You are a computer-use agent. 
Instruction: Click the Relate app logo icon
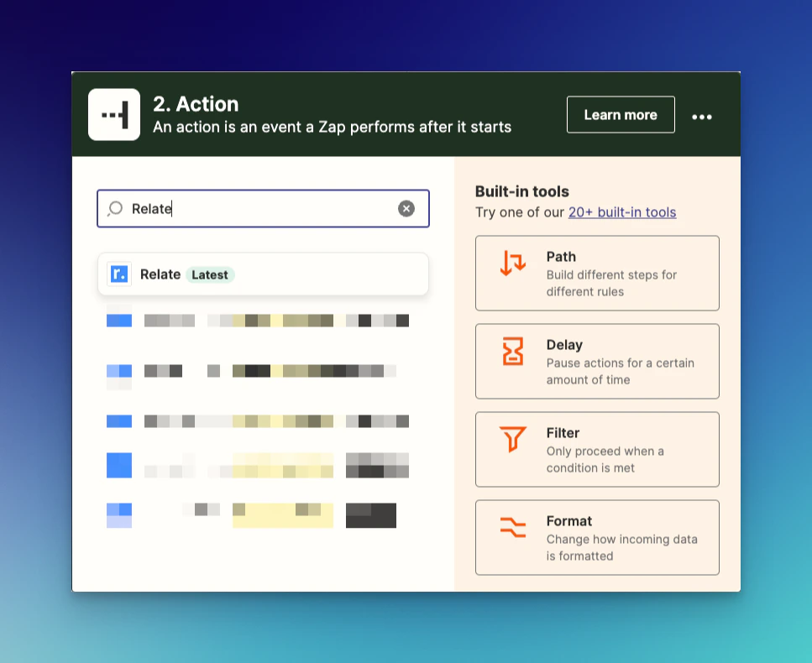[x=119, y=274]
